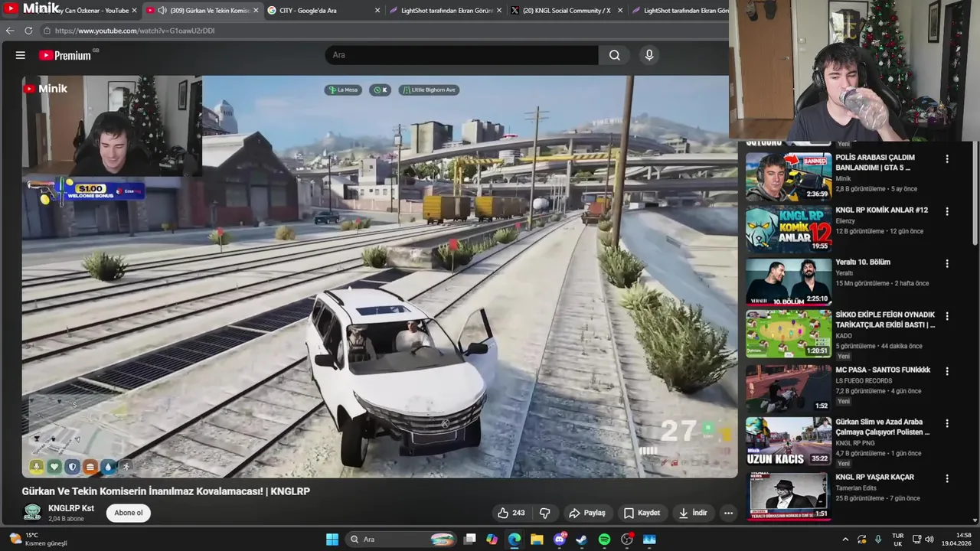Save video with Kaydet button
Viewport: 980px width, 551px height.
click(642, 513)
